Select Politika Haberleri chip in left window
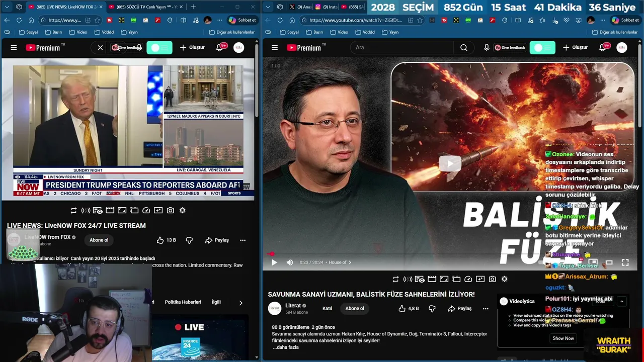This screenshot has height=362, width=644. point(183,302)
